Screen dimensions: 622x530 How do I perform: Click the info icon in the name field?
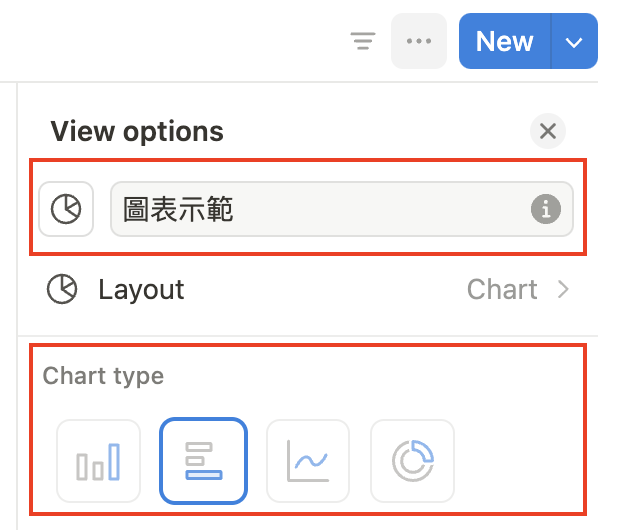(545, 209)
